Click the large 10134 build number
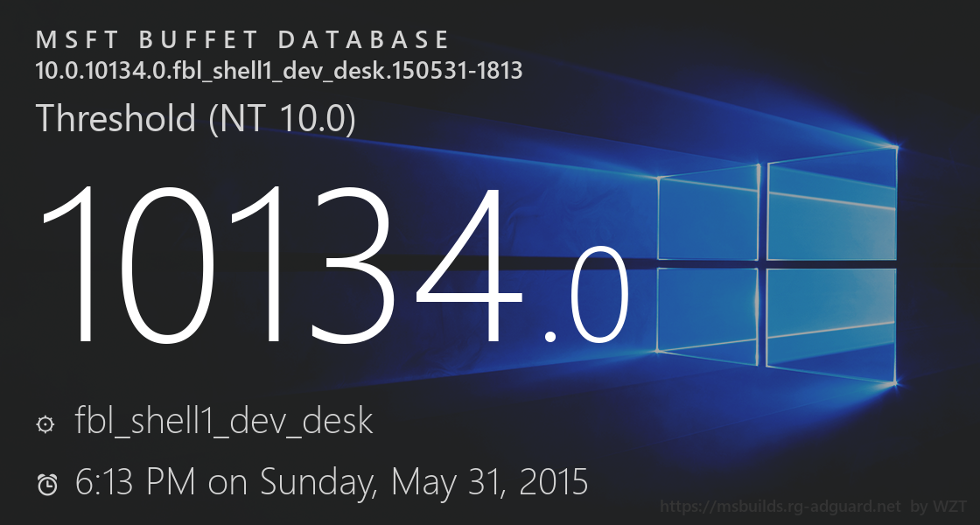Screen dimensions: 980x525 click(280, 264)
